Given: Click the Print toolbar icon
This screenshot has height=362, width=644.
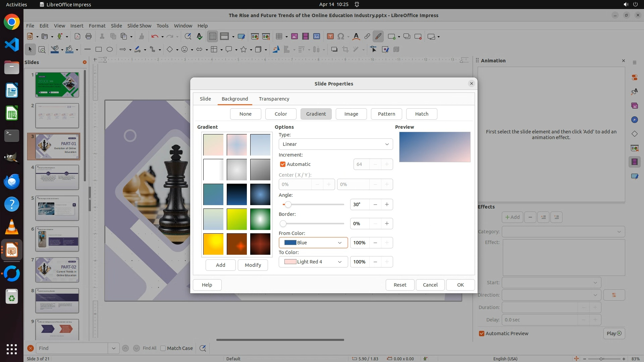Looking at the screenshot, I should point(89,37).
